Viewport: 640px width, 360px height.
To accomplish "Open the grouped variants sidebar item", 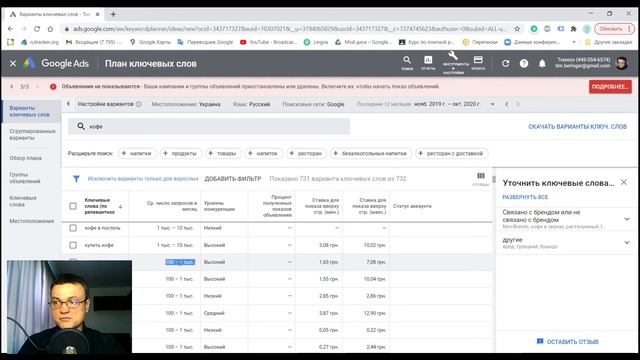I will pos(31,134).
